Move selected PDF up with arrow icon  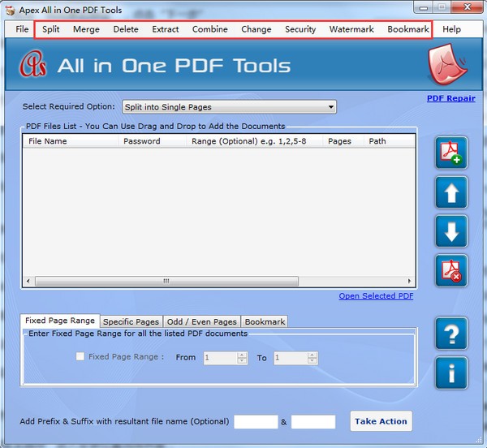(451, 192)
